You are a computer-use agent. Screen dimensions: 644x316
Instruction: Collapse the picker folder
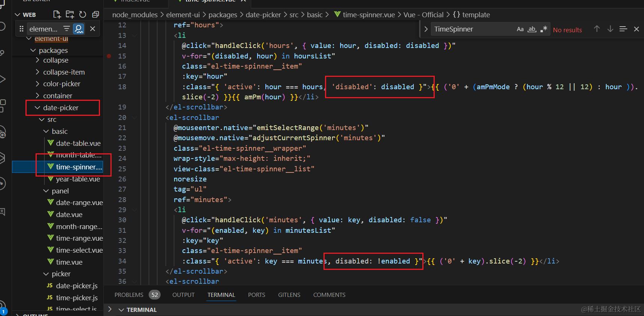tap(46, 274)
